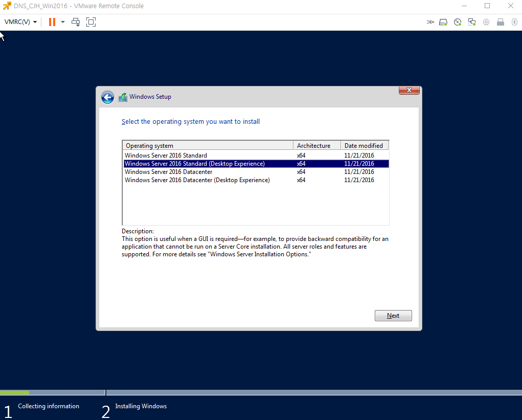Viewport: 522px width, 420px height.
Task: Open the CD/DVD drive device icon
Action: (x=458, y=22)
